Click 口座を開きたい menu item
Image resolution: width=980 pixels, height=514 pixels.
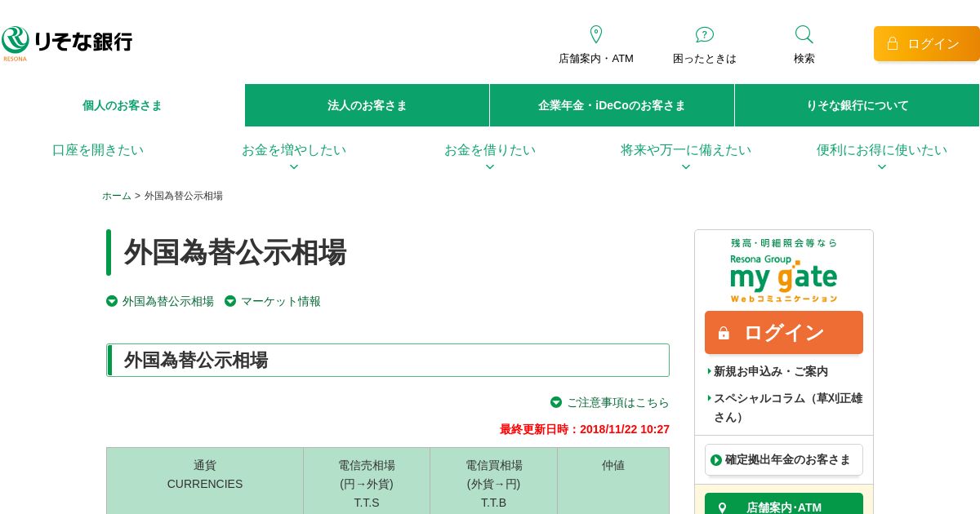pos(98,150)
